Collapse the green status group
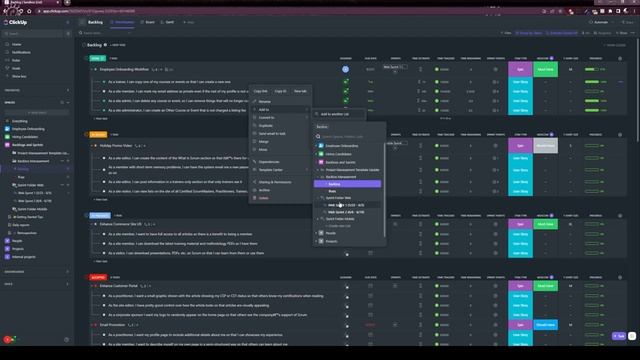 [x=86, y=58]
